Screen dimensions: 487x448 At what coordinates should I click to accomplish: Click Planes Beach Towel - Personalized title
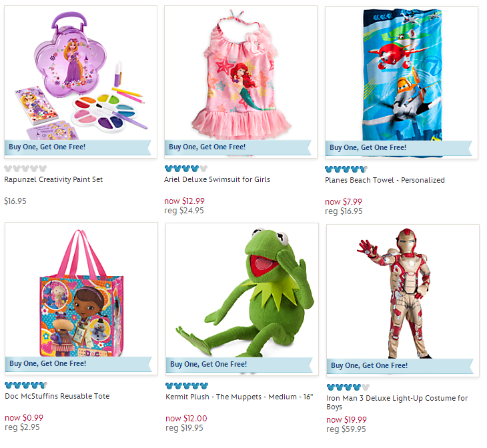(x=385, y=180)
